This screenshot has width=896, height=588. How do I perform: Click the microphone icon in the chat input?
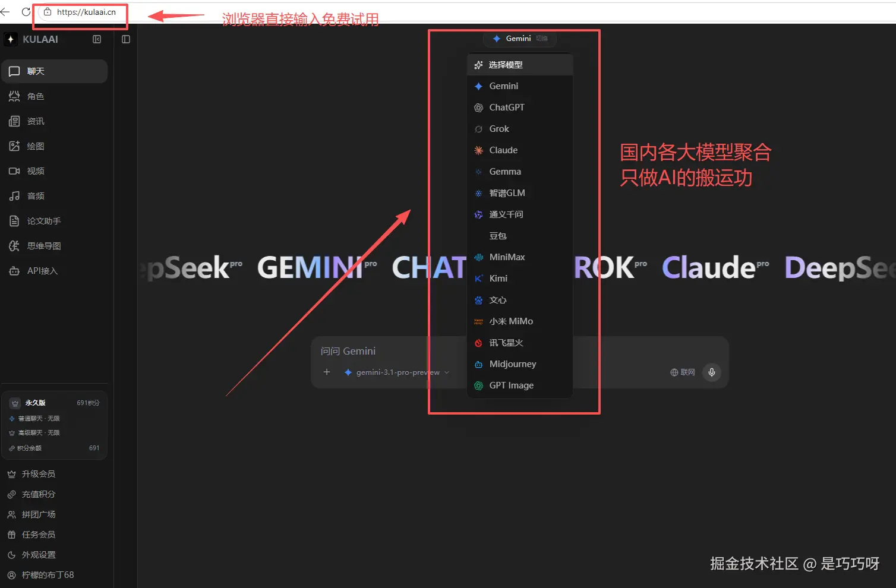tap(711, 372)
